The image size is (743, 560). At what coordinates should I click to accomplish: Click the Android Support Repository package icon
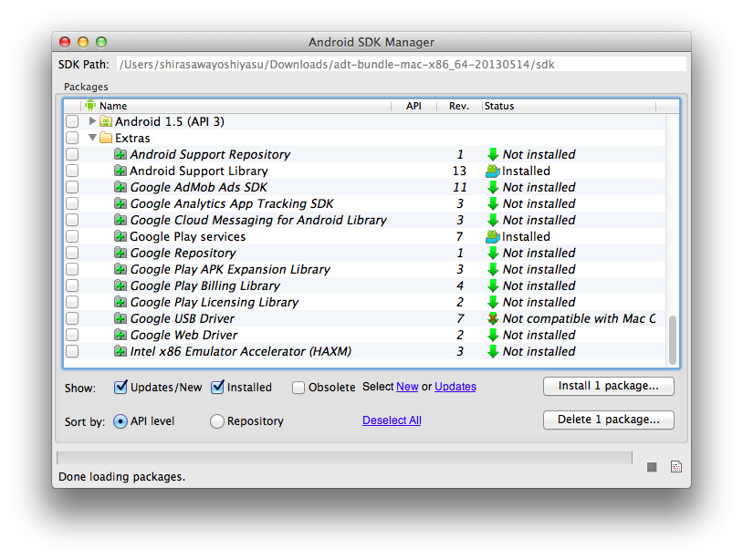120,154
